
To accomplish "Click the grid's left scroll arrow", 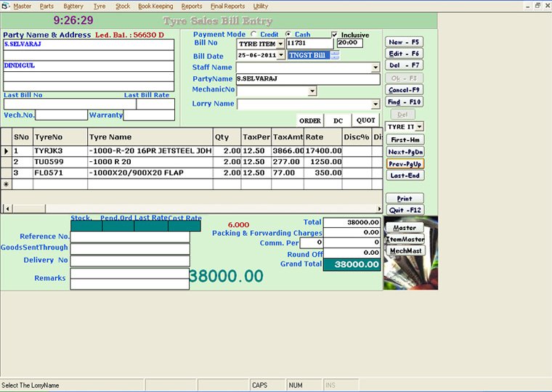I will [6, 208].
